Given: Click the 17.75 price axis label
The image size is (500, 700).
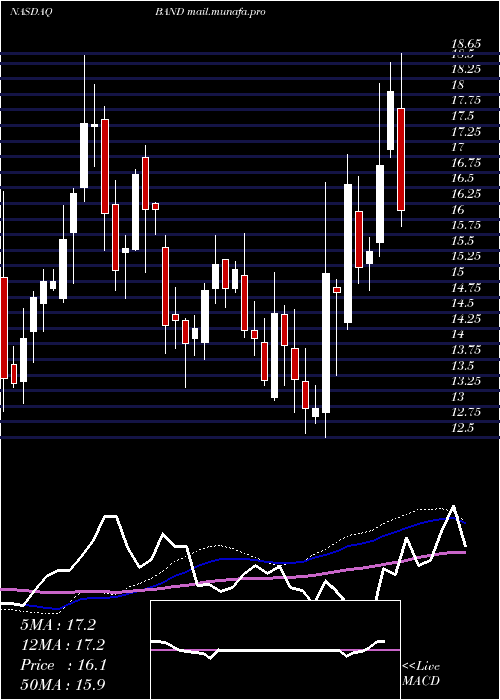Looking at the screenshot, I should pos(466,100).
